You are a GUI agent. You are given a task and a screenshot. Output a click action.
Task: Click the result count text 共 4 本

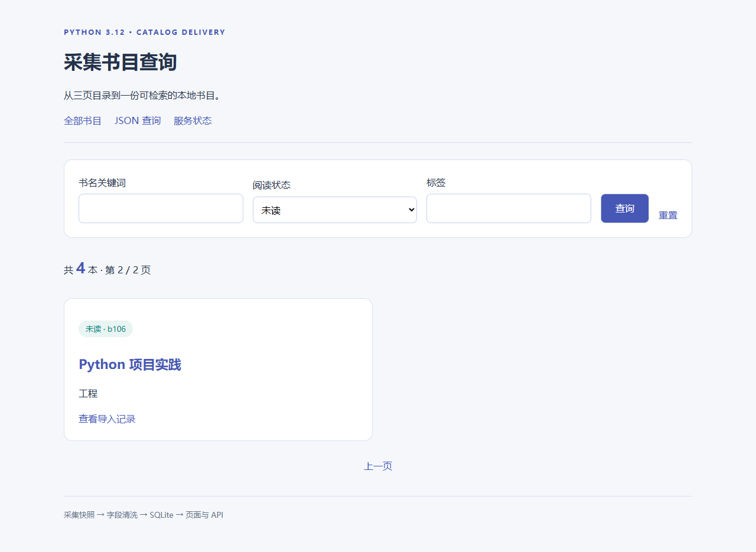click(81, 269)
